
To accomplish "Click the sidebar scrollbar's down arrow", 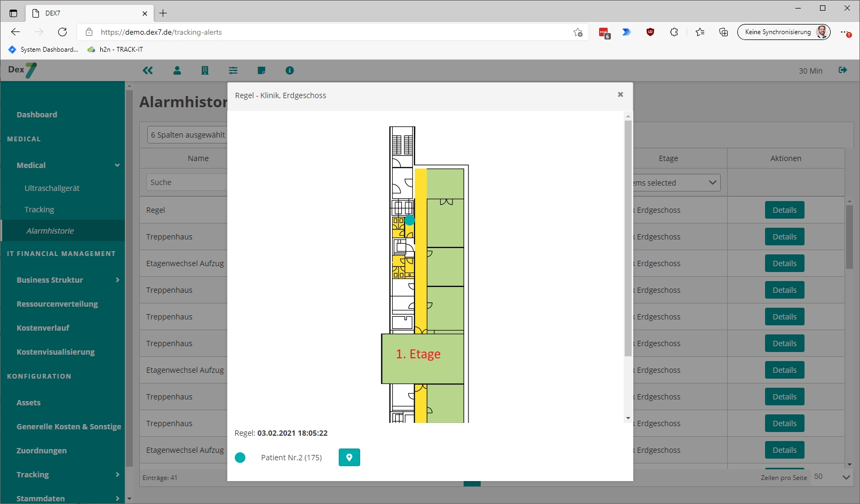I will click(129, 499).
